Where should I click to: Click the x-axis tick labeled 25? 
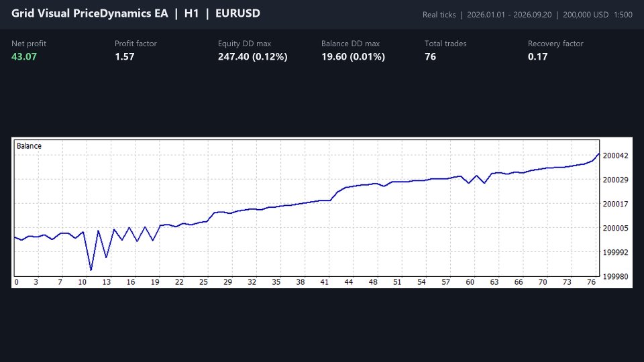coord(203,282)
